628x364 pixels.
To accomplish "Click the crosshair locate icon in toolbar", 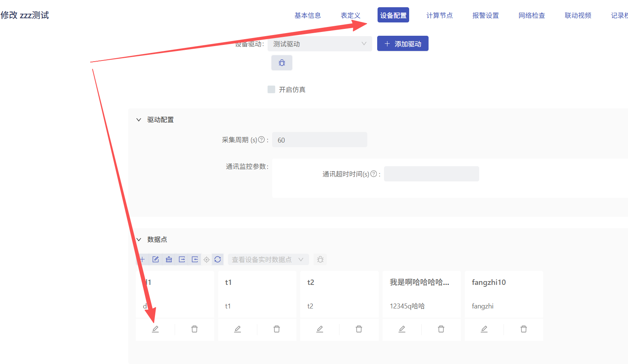I will click(206, 259).
